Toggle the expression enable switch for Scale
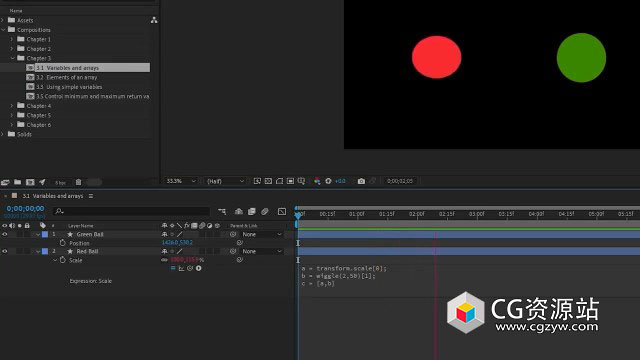 point(173,268)
